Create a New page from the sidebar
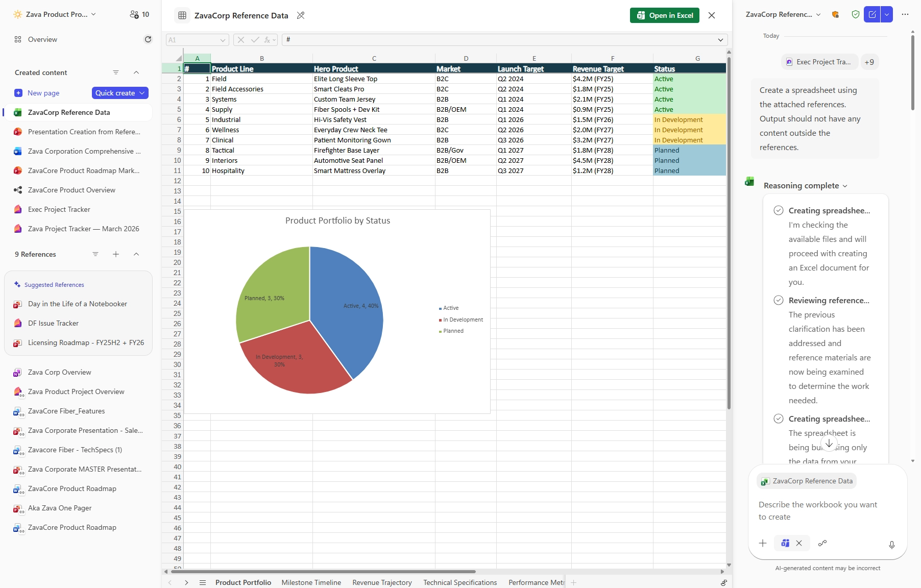 tap(43, 93)
